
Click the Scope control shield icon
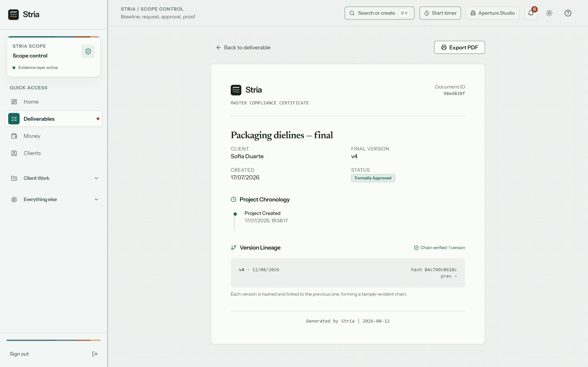(x=88, y=51)
